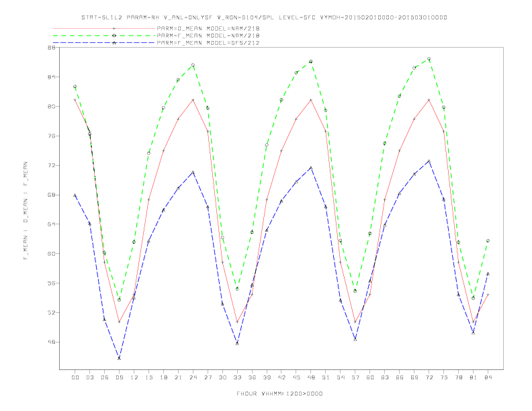Click x-axis tick label 63
Viewport: 532px width, 411px height.
click(x=385, y=377)
